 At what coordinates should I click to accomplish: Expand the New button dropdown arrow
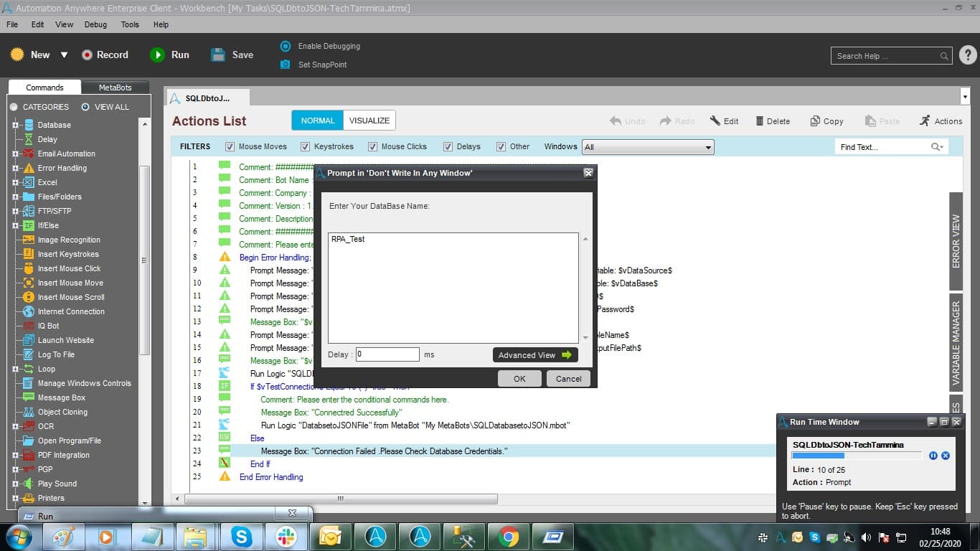tap(64, 55)
